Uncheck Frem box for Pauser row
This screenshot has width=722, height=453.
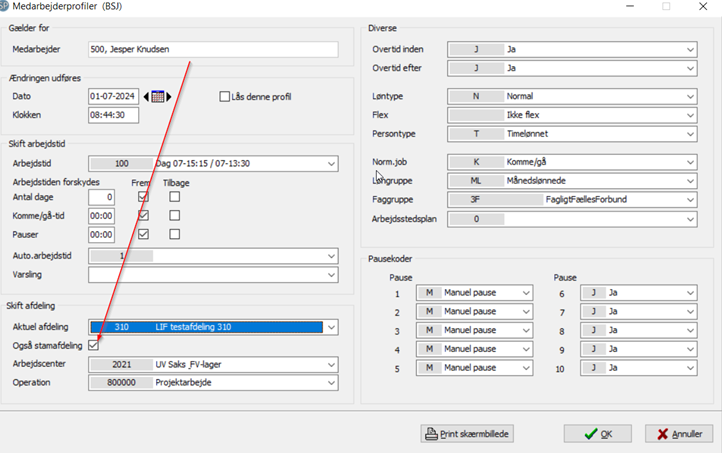point(143,234)
